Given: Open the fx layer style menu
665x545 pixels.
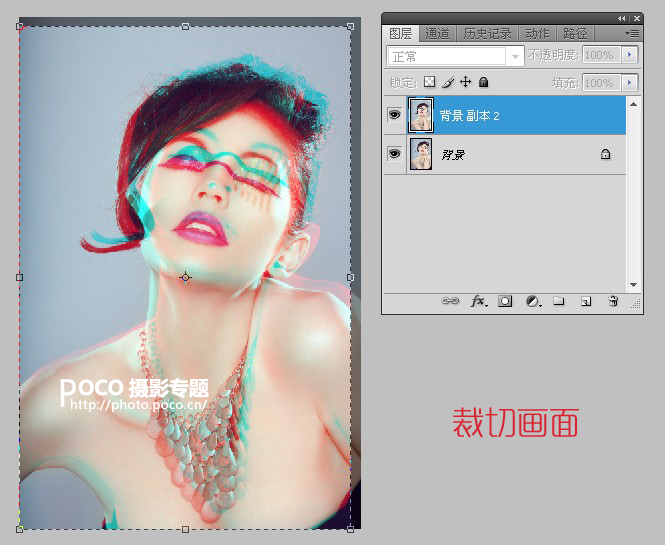Looking at the screenshot, I should click(479, 301).
